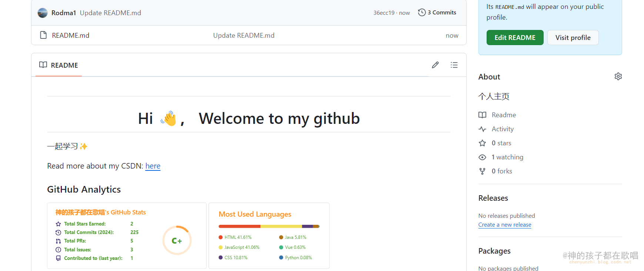644x271 pixels.
Task: Click the '个人主页' description text
Action: [494, 96]
